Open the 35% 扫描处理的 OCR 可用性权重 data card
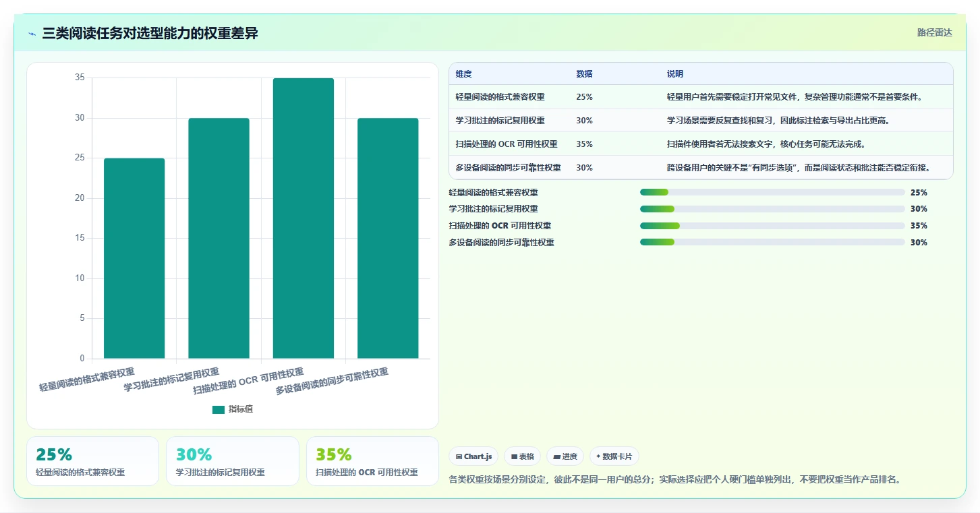Screen dimensions: 980x513 point(372,461)
